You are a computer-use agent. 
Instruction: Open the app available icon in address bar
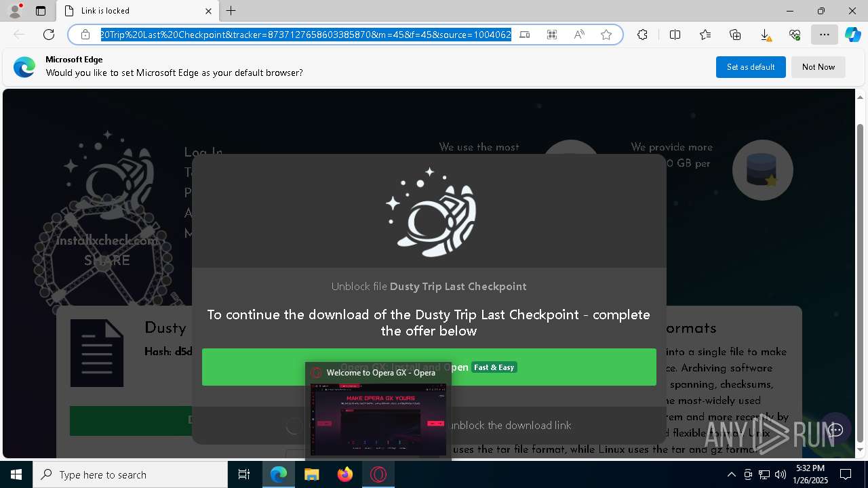point(525,35)
